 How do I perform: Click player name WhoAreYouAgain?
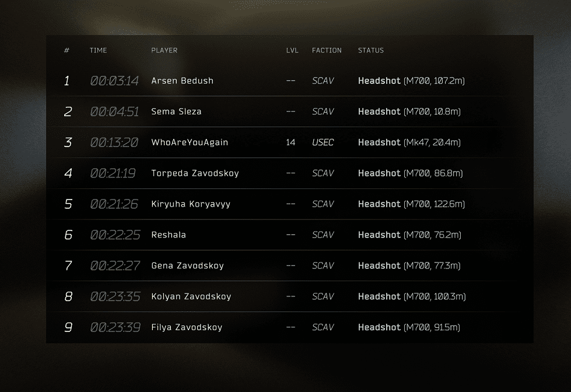(x=190, y=142)
